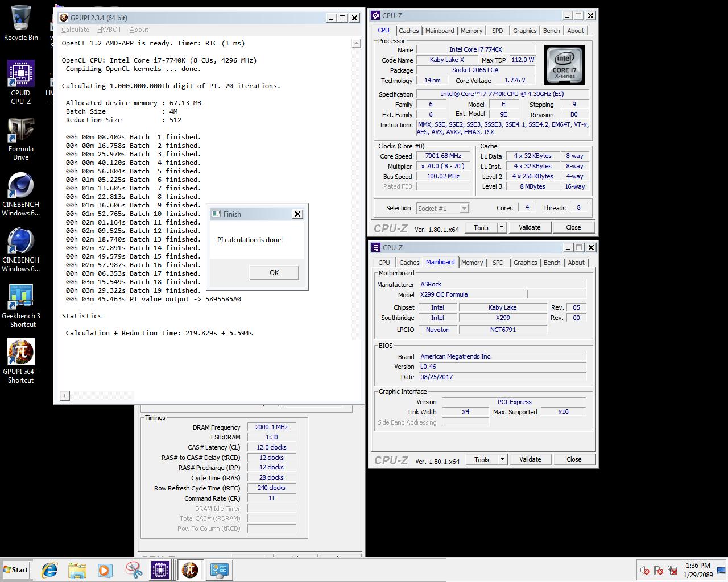Switch to SPD tab in lower CPU-Z
Image resolution: width=728 pixels, height=582 pixels.
pos(498,263)
